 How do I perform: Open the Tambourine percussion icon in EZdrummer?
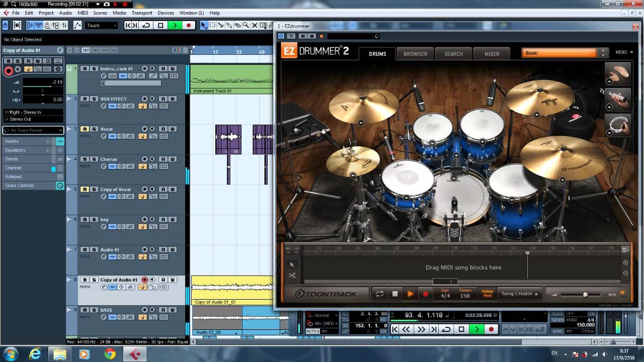point(618,124)
